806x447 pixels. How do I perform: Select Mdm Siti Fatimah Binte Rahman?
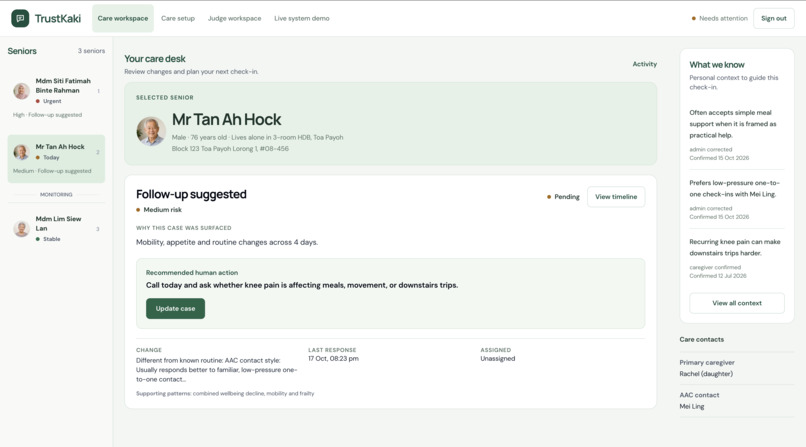pos(56,98)
